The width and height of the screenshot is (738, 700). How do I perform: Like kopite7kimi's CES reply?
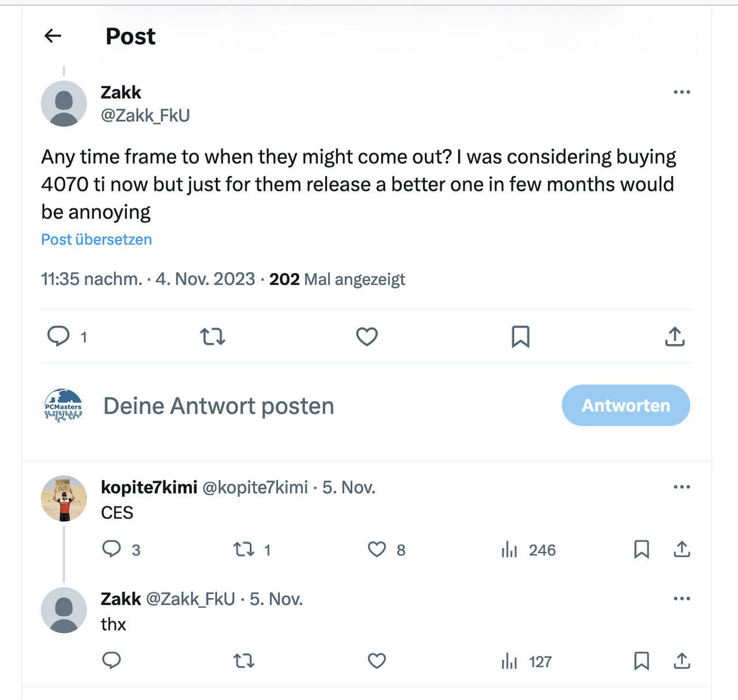(376, 549)
